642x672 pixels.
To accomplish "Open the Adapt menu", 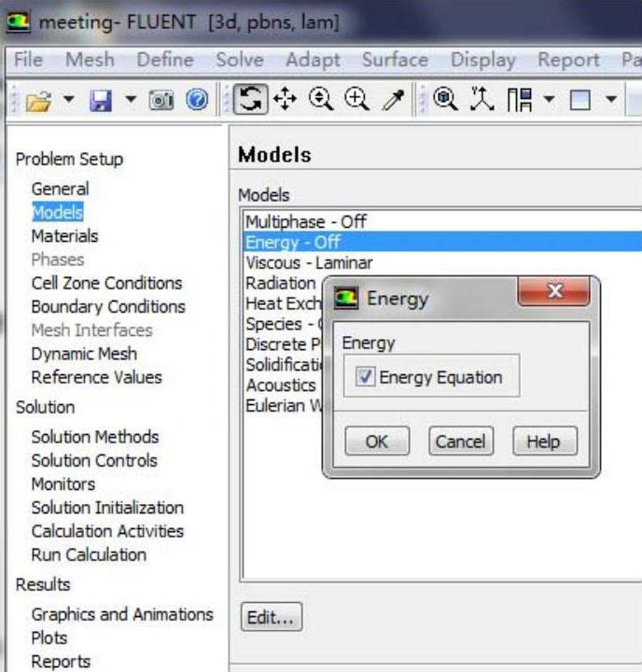I will 313,60.
